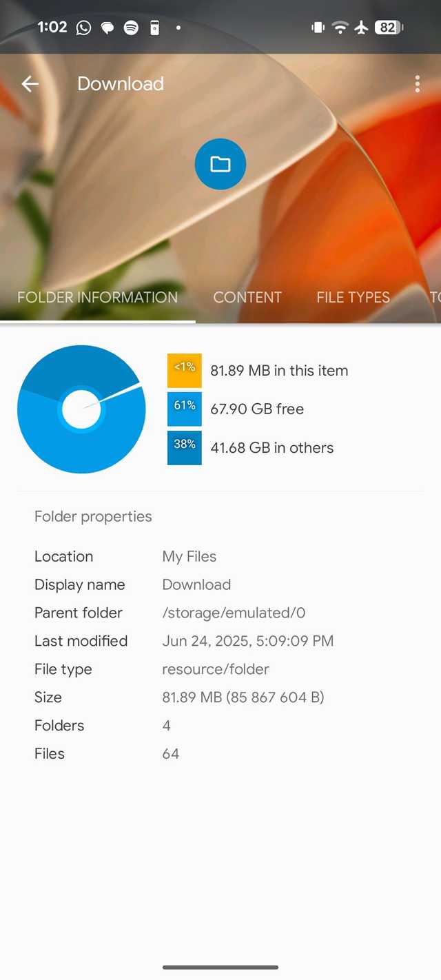The width and height of the screenshot is (441, 980).
Task: Tap the back arrow icon
Action: (x=30, y=84)
